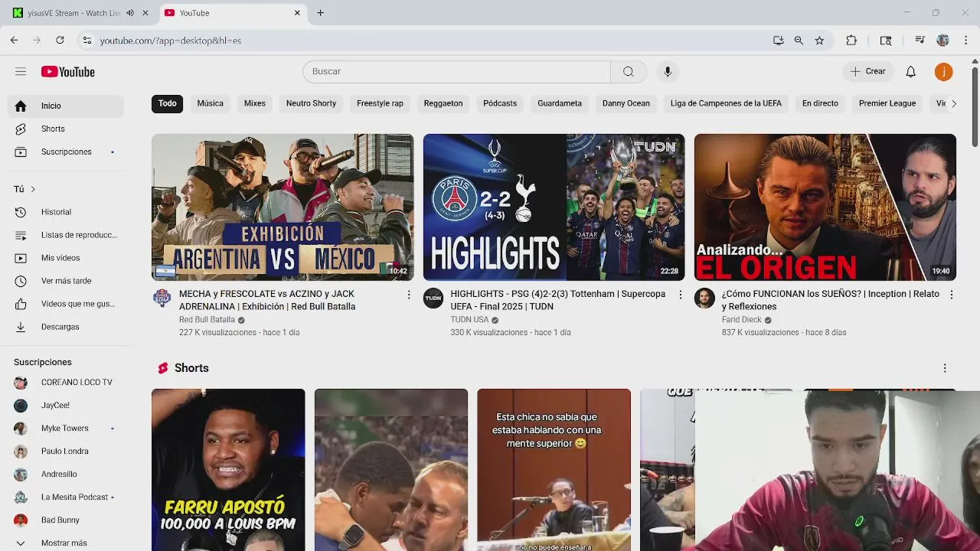Viewport: 980px width, 551px height.
Task: Open the Paulo Londra subscription
Action: pos(65,451)
